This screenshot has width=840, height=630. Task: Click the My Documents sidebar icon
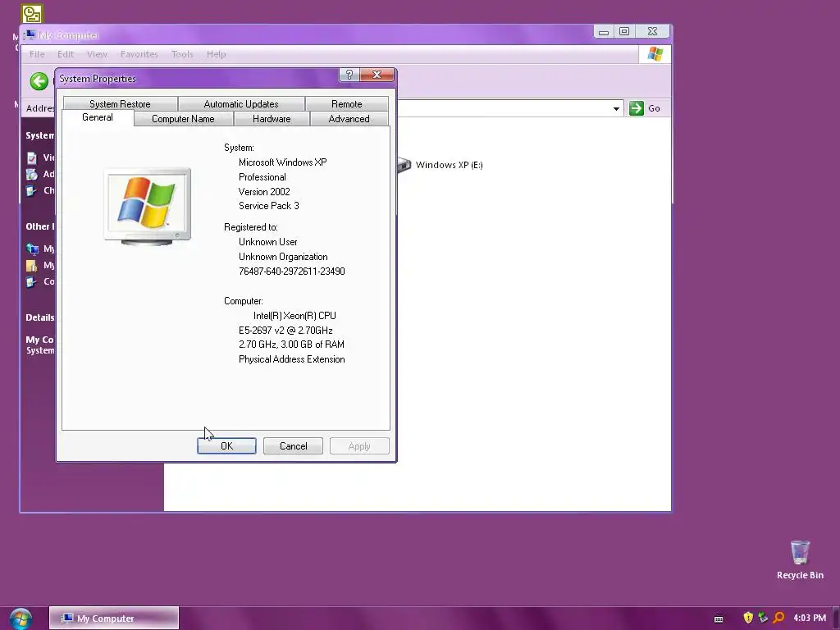pyautogui.click(x=32, y=265)
